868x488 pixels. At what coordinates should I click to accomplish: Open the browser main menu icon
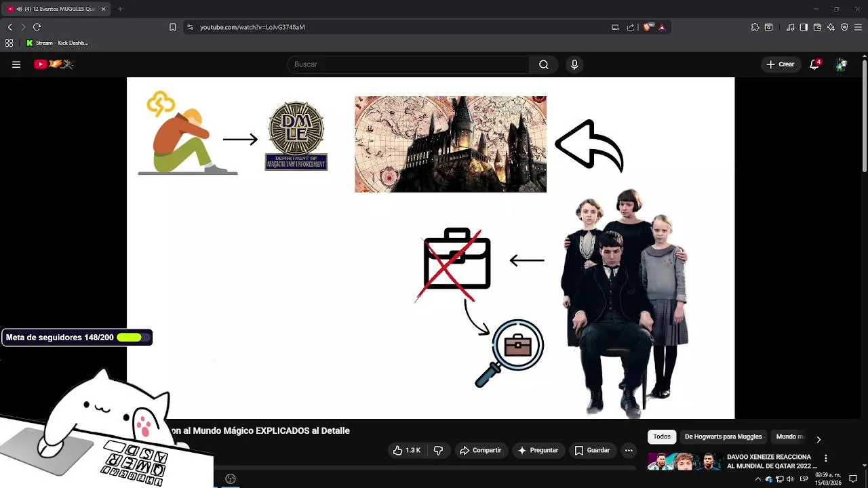858,27
